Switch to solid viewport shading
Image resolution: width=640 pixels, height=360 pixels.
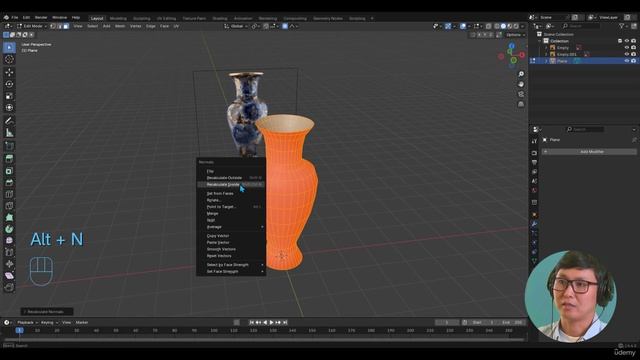pyautogui.click(x=503, y=26)
